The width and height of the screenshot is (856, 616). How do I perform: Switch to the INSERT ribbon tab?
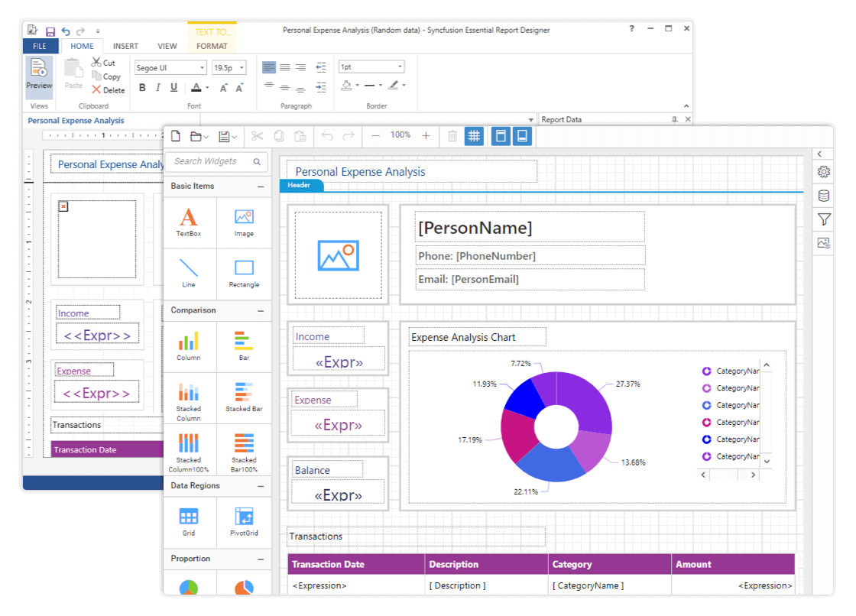[125, 47]
